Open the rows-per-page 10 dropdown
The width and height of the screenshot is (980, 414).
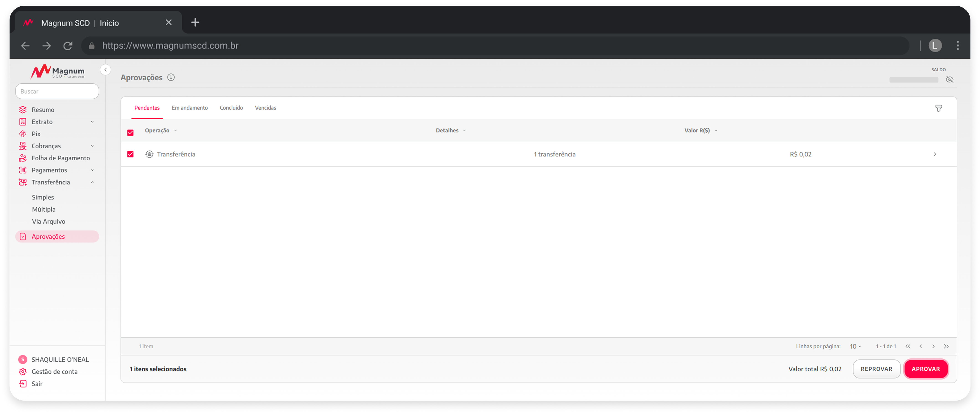(x=855, y=346)
